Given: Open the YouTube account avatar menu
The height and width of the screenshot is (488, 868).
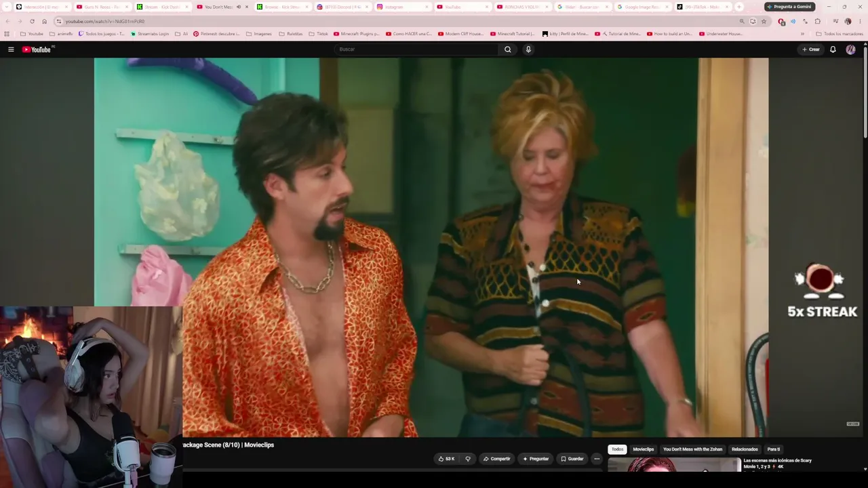Looking at the screenshot, I should (x=850, y=49).
